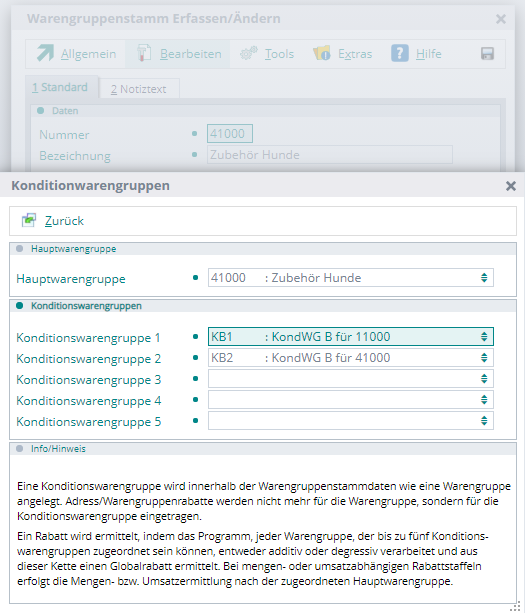Click the Allgemein arrow icon
The image size is (525, 613).
pyautogui.click(x=45, y=53)
